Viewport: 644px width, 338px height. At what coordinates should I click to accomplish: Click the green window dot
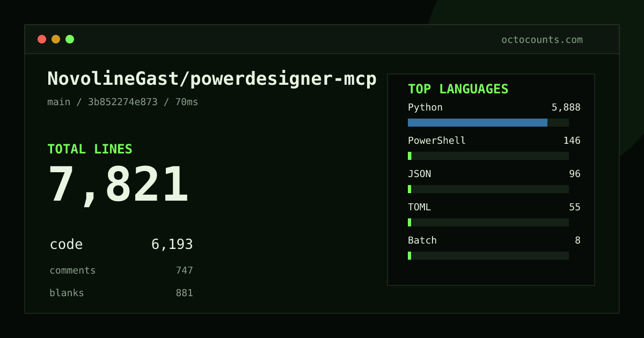pos(70,39)
